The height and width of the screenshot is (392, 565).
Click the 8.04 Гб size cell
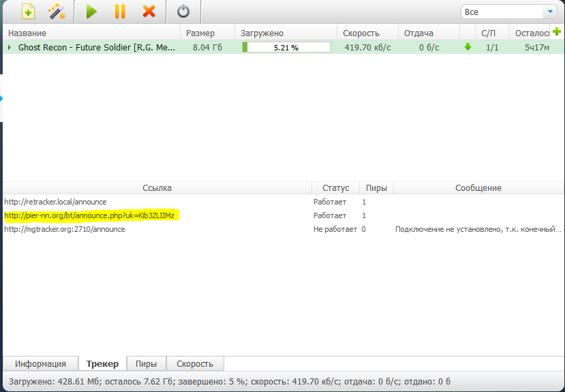coord(208,47)
